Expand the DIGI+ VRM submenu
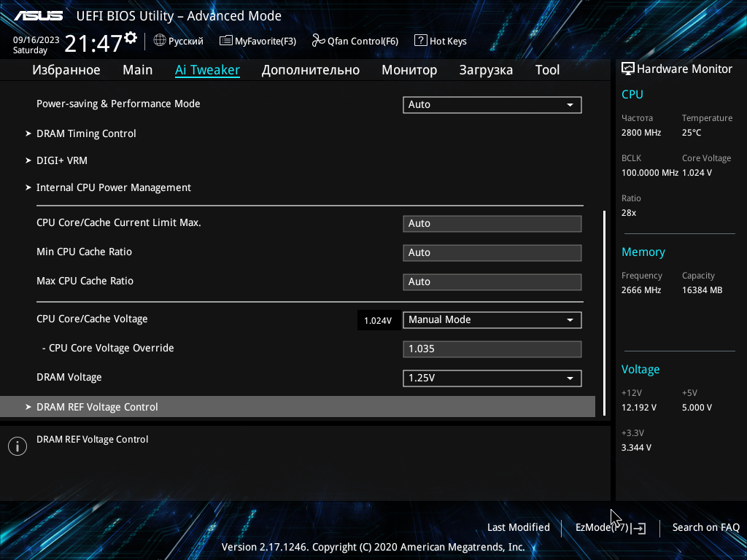 (x=62, y=160)
